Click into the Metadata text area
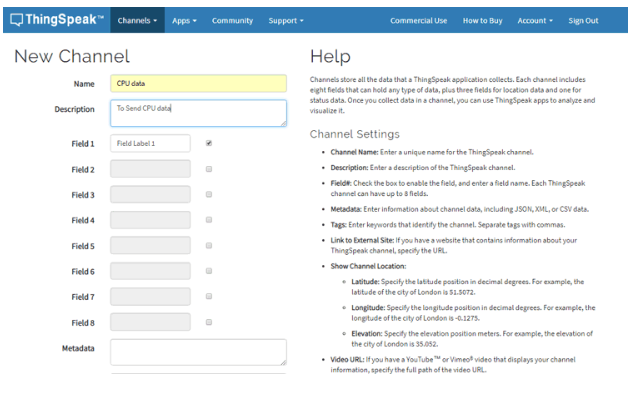Screen dimensions: 635x396 point(198,352)
